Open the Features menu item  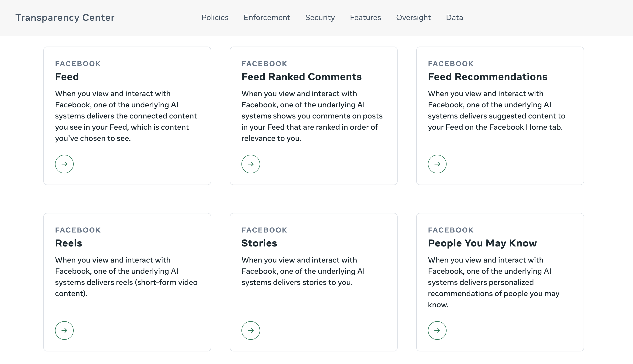pyautogui.click(x=365, y=17)
